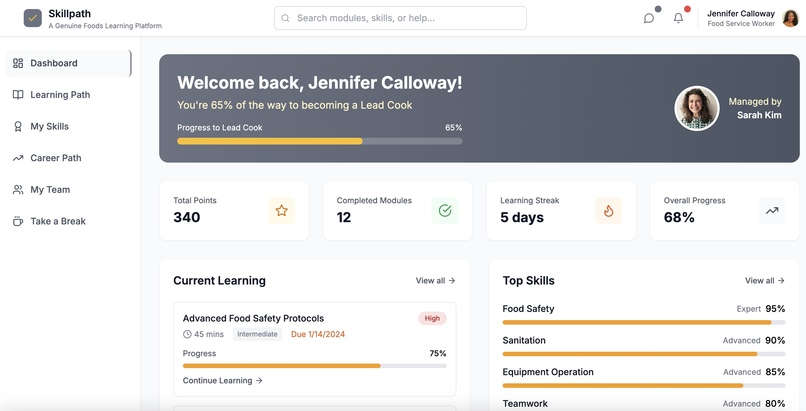This screenshot has height=411, width=806.
Task: Open the chat messages icon
Action: point(649,18)
